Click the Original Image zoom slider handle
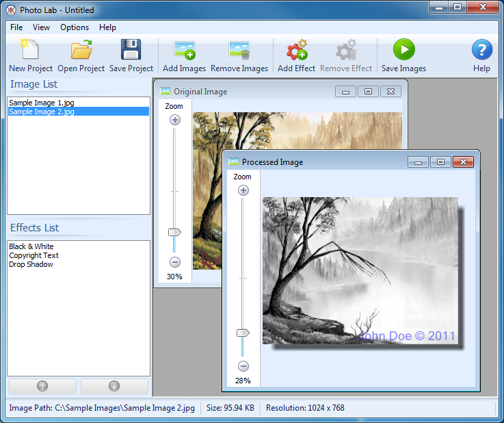 click(x=174, y=232)
